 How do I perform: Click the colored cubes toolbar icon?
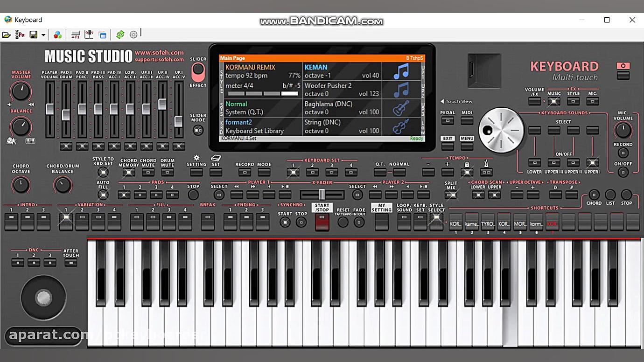click(x=58, y=35)
